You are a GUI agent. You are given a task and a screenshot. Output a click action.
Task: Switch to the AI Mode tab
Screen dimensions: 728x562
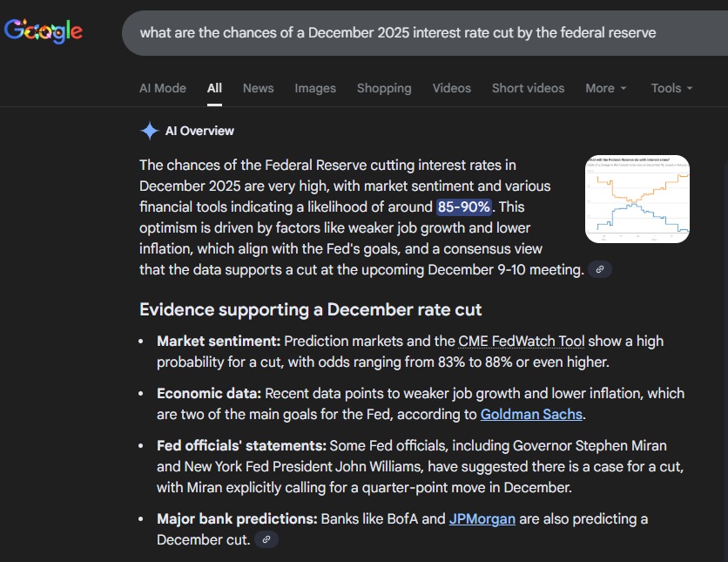pos(163,88)
